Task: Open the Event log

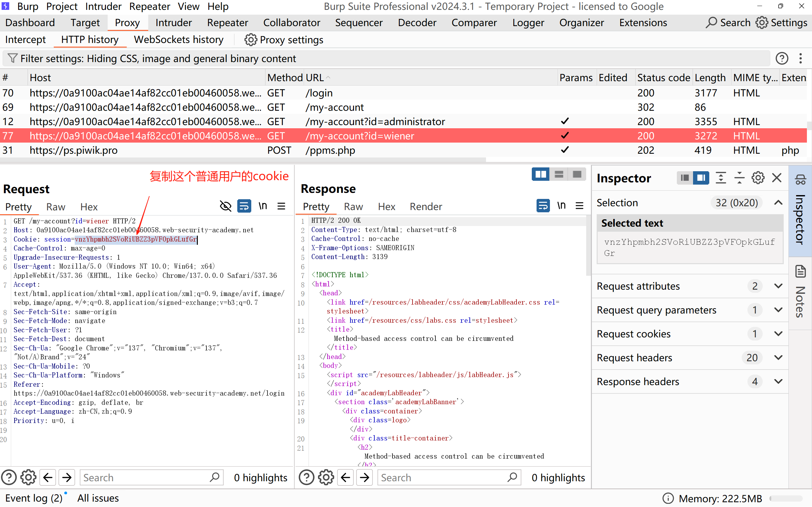Action: coord(33,498)
